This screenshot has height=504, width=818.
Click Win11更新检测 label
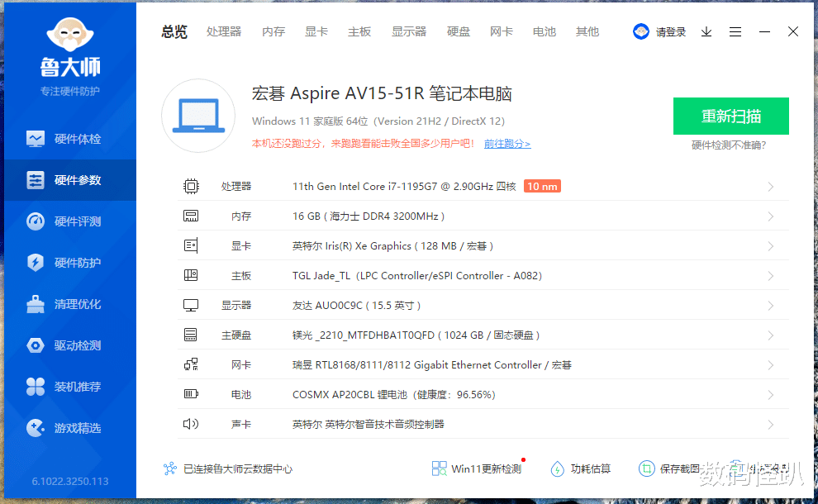coord(486,469)
